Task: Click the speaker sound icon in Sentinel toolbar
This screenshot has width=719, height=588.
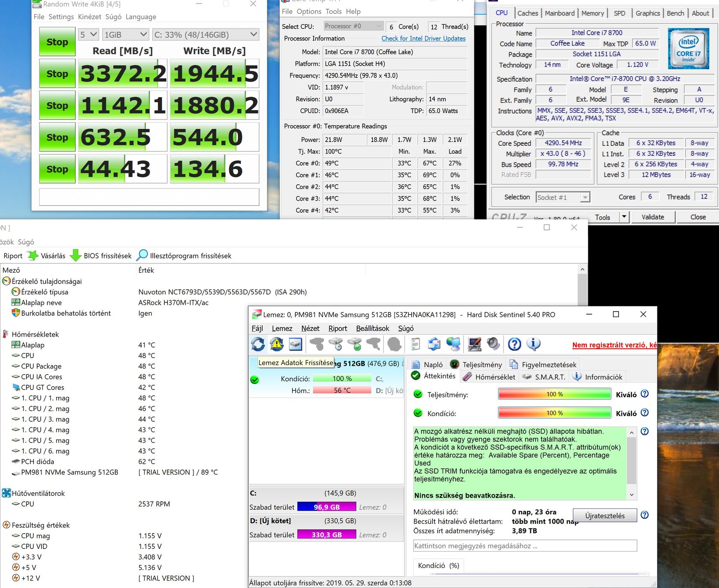Action: pos(493,344)
